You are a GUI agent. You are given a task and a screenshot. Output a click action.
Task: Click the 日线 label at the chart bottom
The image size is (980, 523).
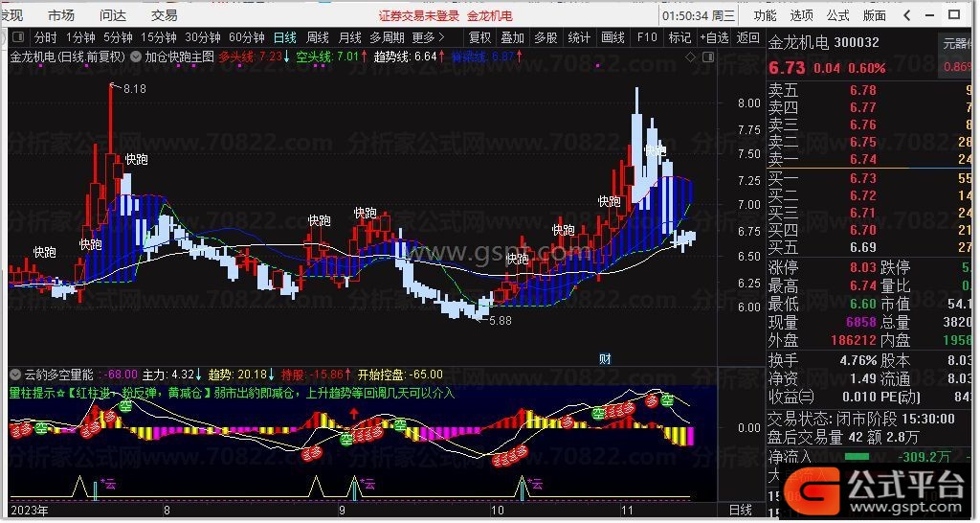tap(741, 511)
